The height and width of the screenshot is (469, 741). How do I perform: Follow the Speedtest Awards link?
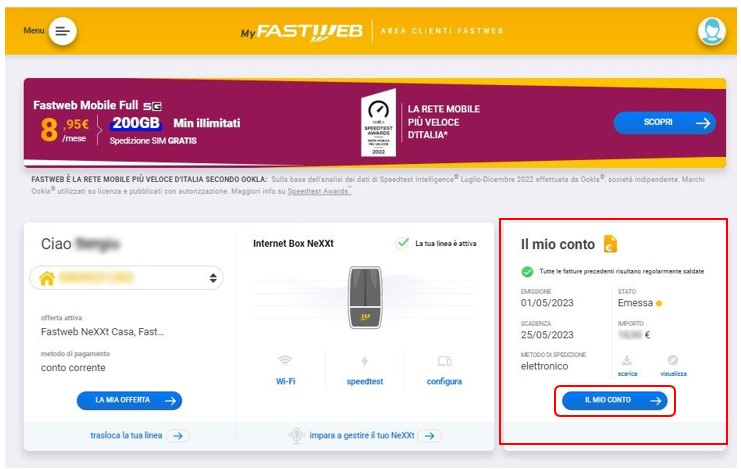[319, 191]
